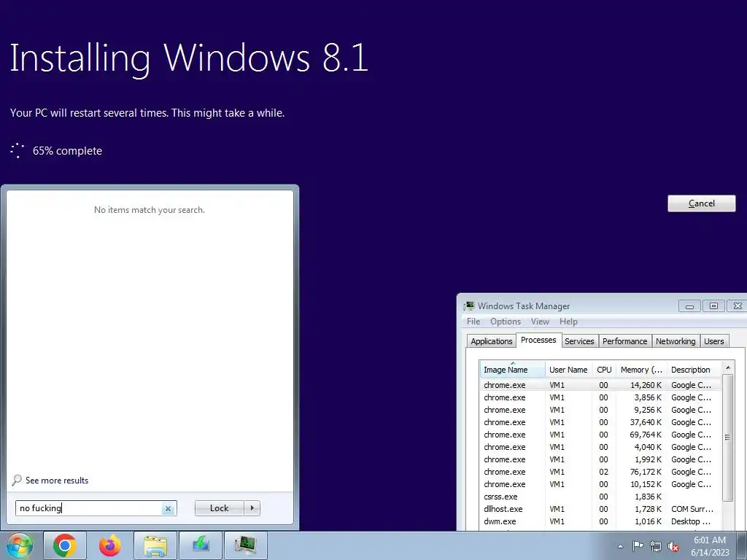747x560 pixels.
Task: Open Windows Explorer folder taskbar icon
Action: [155, 545]
